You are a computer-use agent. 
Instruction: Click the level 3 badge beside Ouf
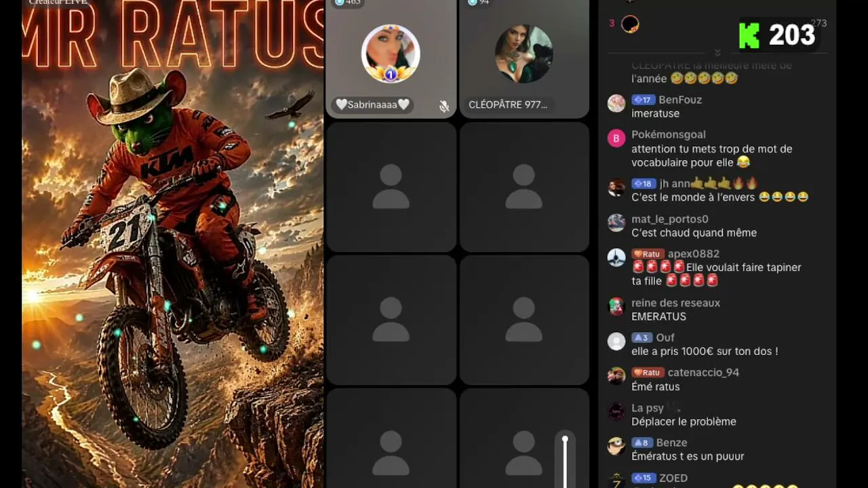click(x=642, y=338)
